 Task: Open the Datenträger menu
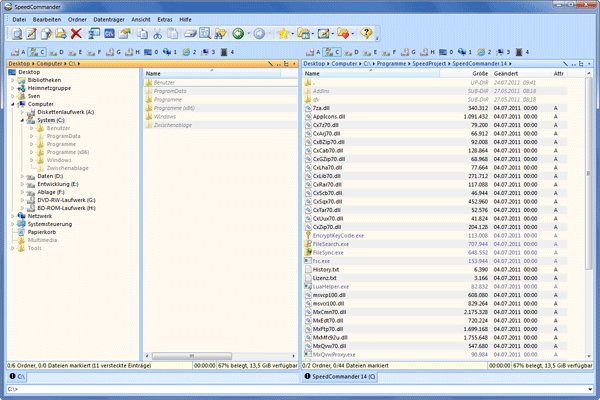[x=109, y=20]
